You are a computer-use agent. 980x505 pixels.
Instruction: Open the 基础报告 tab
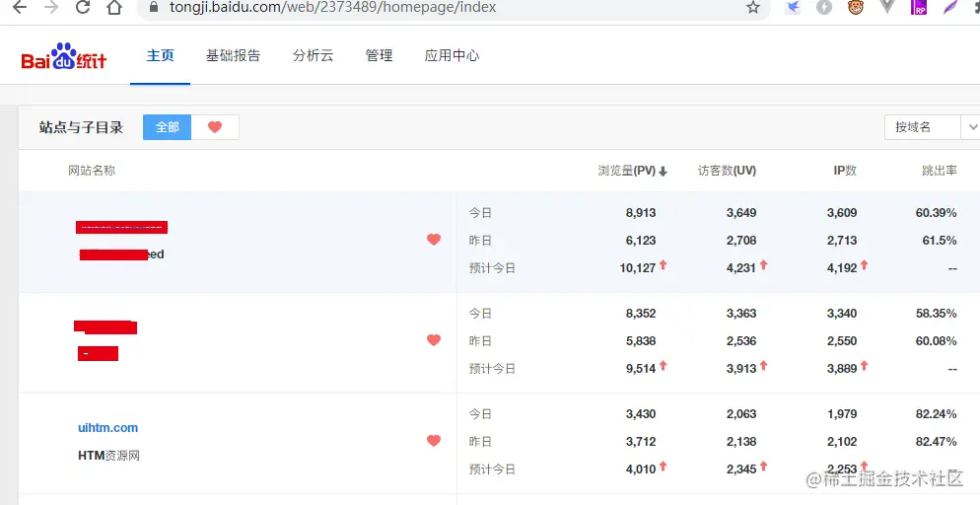[x=233, y=55]
